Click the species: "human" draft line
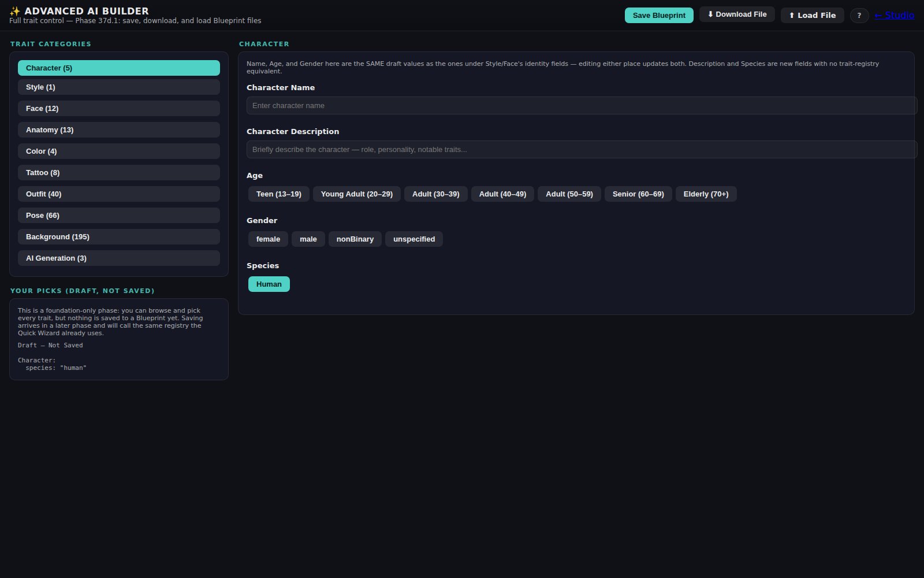 pyautogui.click(x=56, y=368)
